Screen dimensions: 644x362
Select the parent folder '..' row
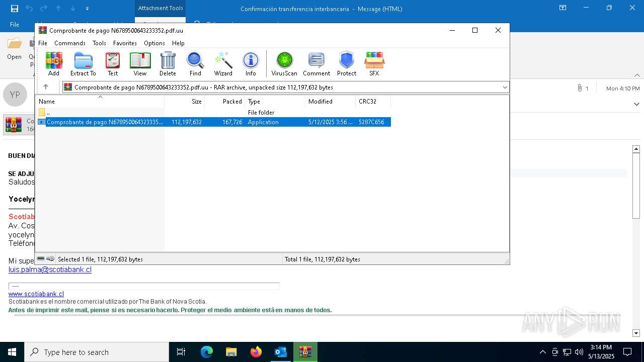(213, 113)
